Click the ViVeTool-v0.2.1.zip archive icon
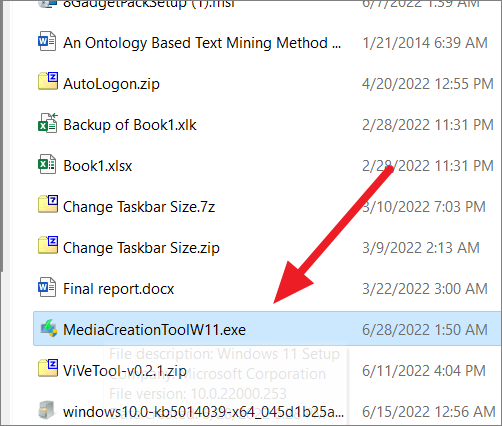The height and width of the screenshot is (426, 502). 48,368
